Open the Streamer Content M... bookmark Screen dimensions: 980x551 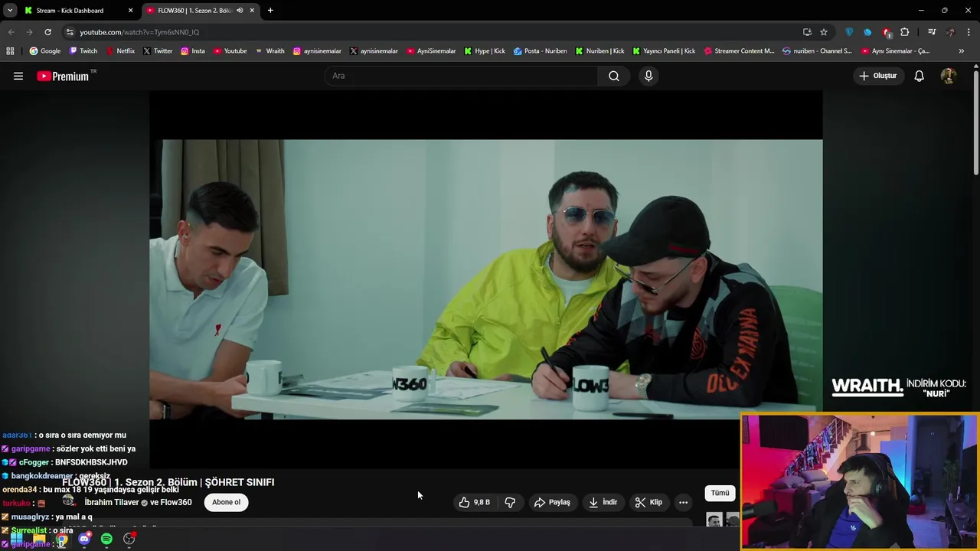pyautogui.click(x=739, y=51)
